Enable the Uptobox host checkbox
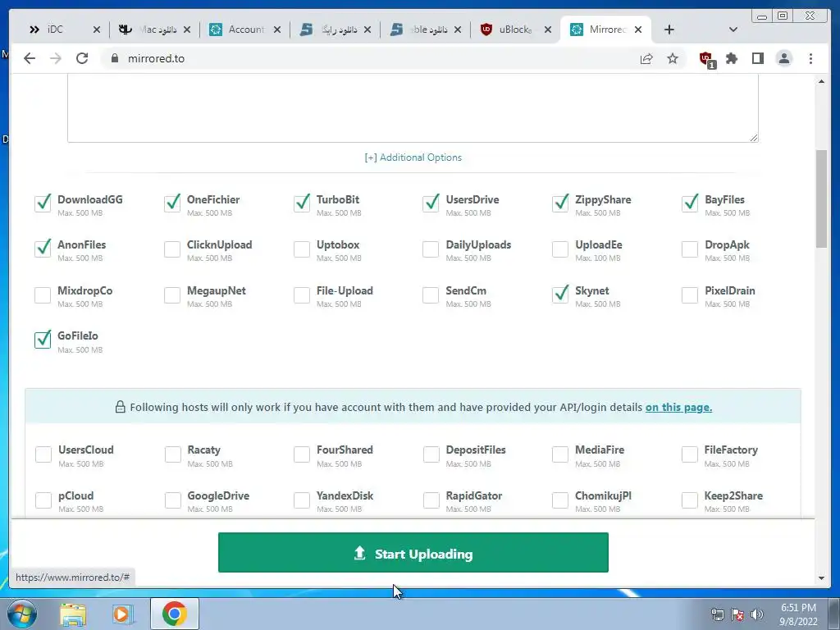The width and height of the screenshot is (840, 630). (302, 249)
